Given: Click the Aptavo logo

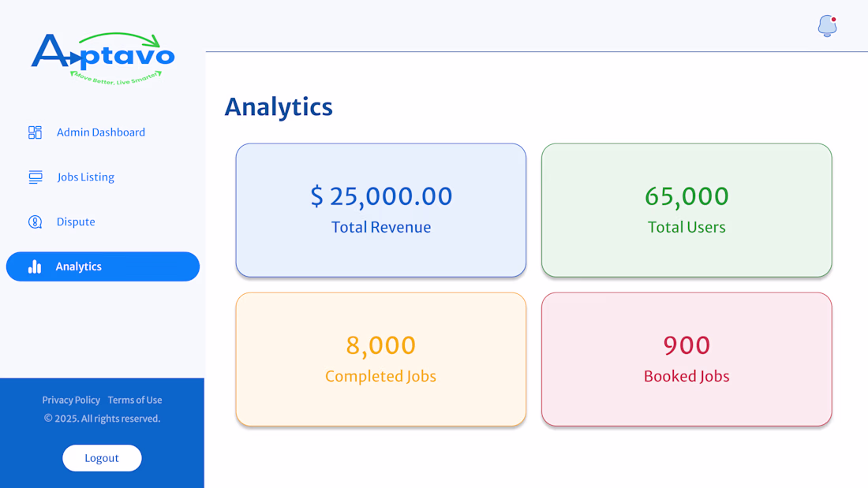Looking at the screenshot, I should coord(103,58).
